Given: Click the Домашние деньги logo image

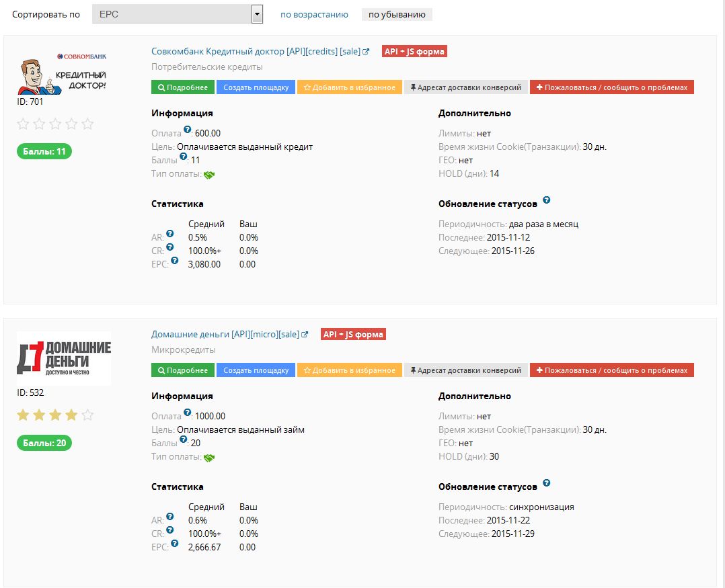Looking at the screenshot, I should click(x=64, y=358).
